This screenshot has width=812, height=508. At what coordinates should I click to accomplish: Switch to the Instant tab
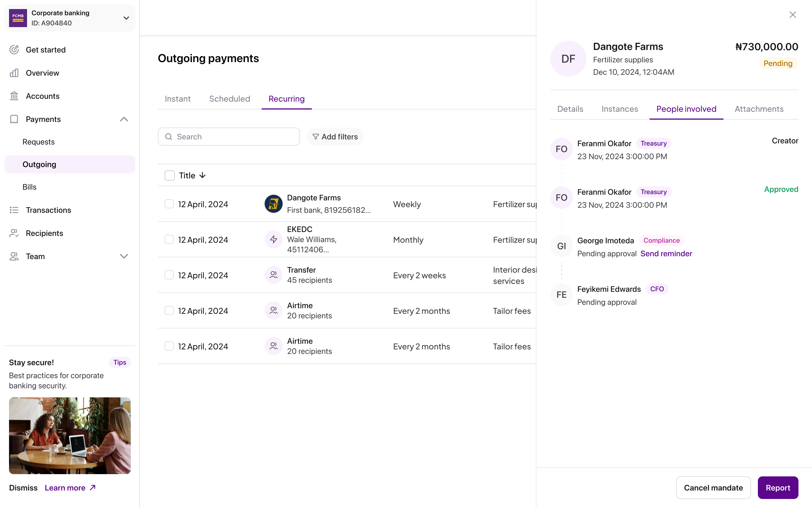click(x=178, y=99)
